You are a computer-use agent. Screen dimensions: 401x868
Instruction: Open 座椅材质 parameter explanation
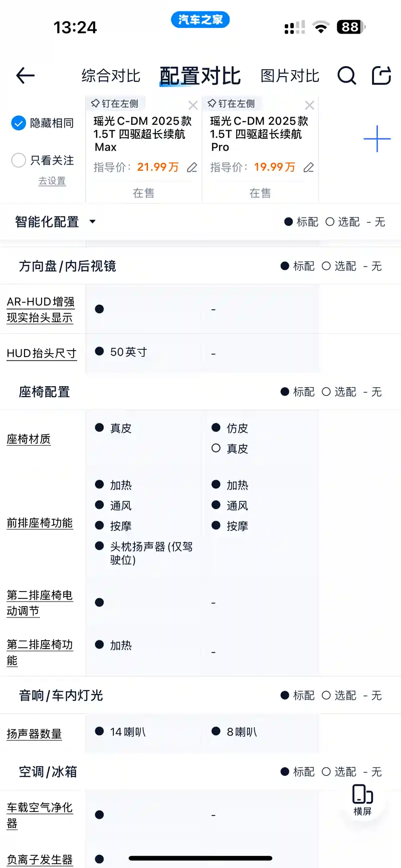(x=29, y=439)
